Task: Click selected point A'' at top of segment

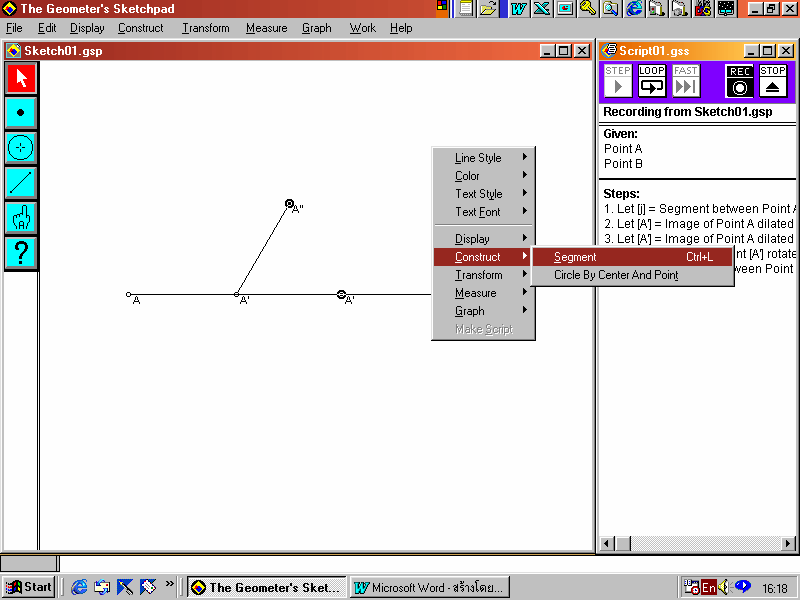Action: pyautogui.click(x=289, y=204)
